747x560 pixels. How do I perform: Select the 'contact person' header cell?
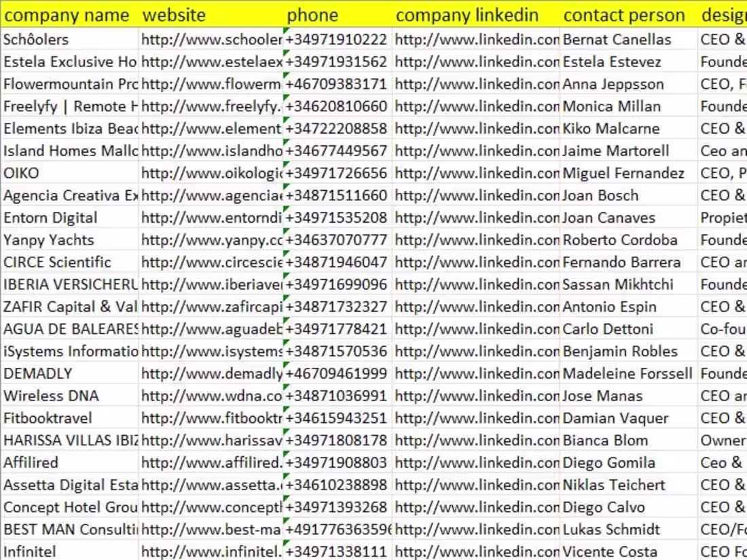point(629,15)
